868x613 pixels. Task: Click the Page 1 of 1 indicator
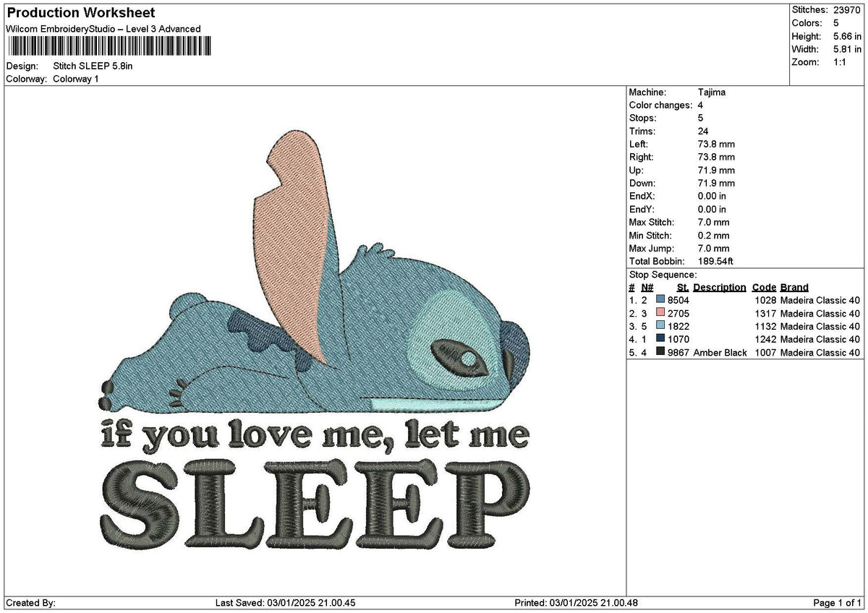coord(837,603)
